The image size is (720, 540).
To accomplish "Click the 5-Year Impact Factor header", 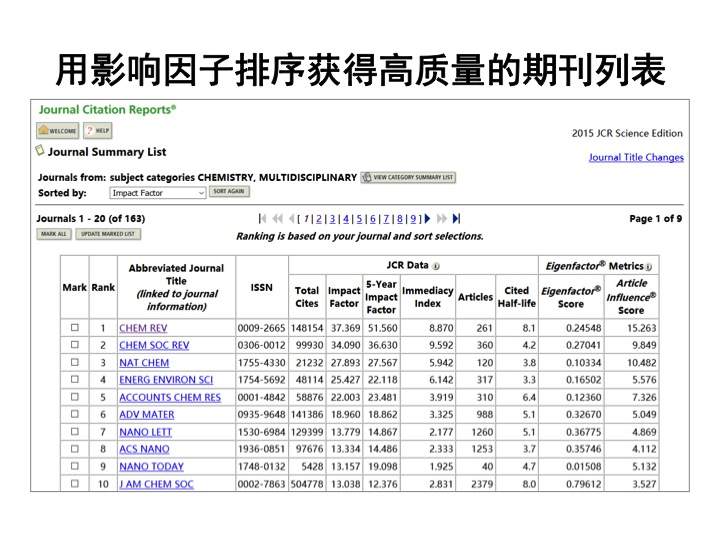I will [x=381, y=297].
